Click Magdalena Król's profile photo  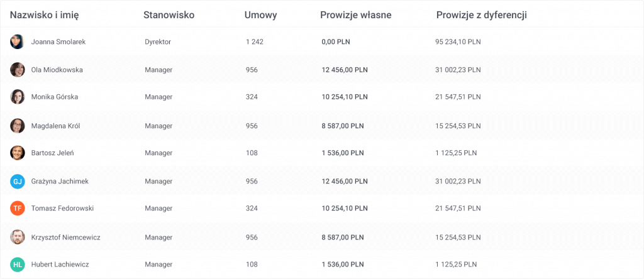tap(17, 126)
